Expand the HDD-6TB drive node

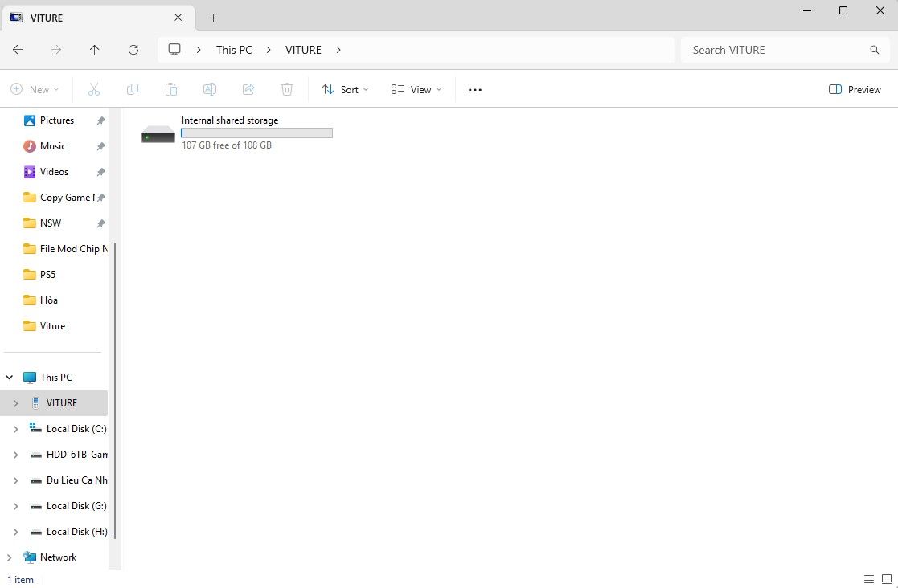(15, 455)
